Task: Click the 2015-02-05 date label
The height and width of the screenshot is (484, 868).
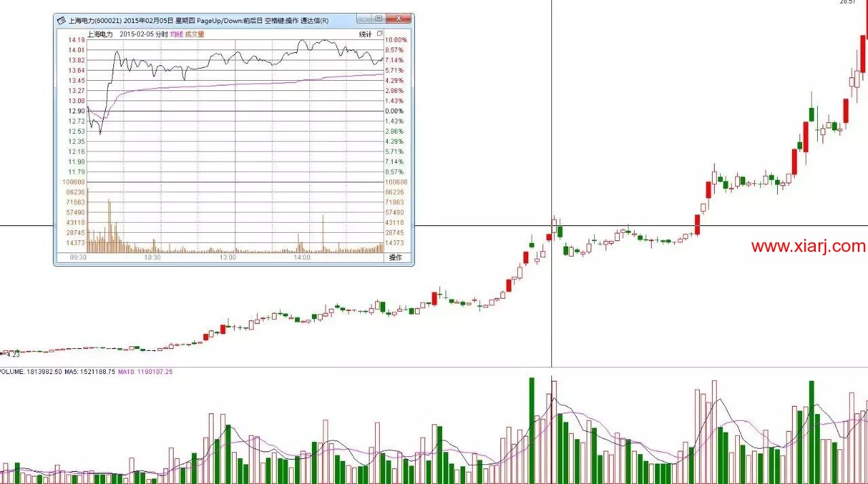Action: click(x=137, y=34)
